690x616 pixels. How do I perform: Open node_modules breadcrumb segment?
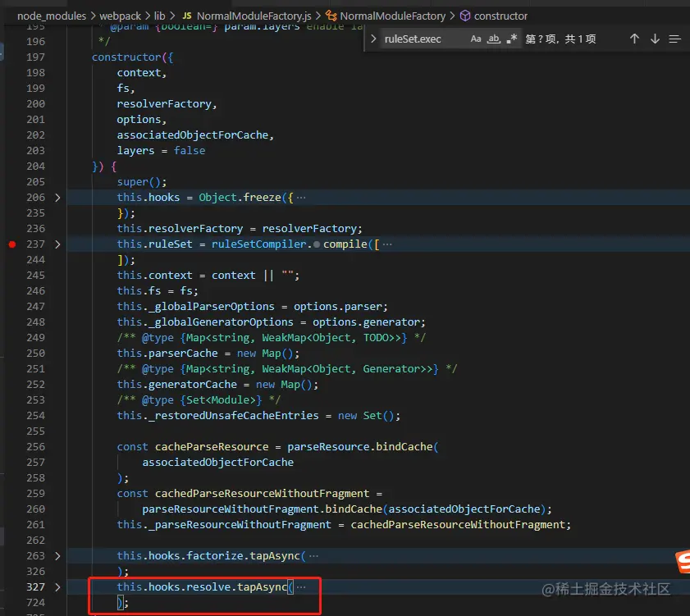point(53,16)
